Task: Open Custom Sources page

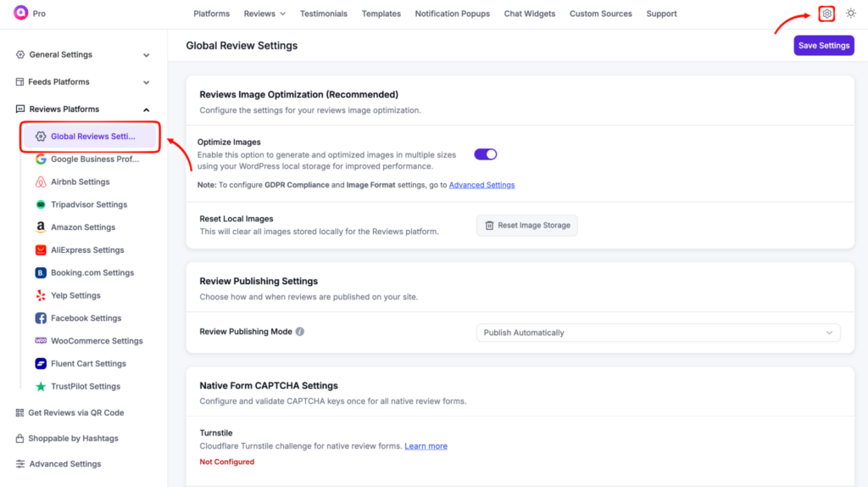Action: (x=601, y=14)
